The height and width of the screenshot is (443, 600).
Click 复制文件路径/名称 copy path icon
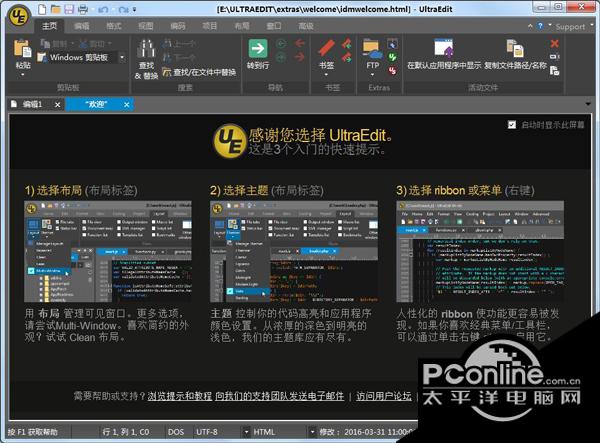click(515, 48)
